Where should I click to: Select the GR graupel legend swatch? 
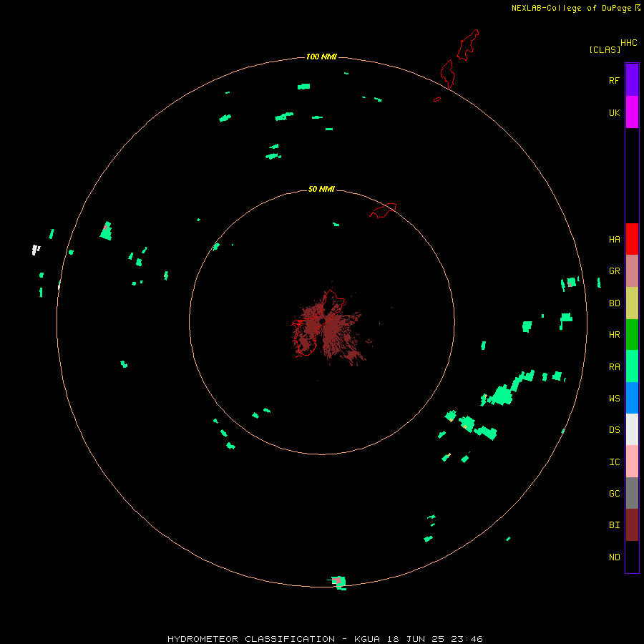(632, 271)
